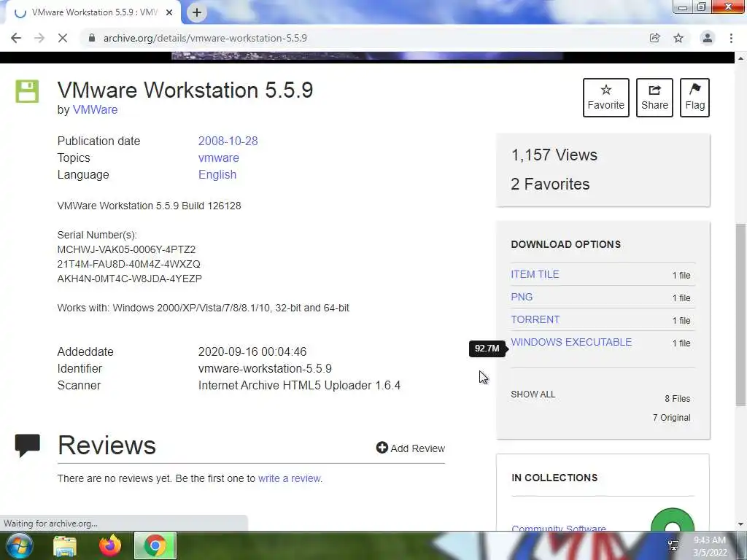747x560 pixels.
Task: Download the PNG option
Action: [522, 297]
